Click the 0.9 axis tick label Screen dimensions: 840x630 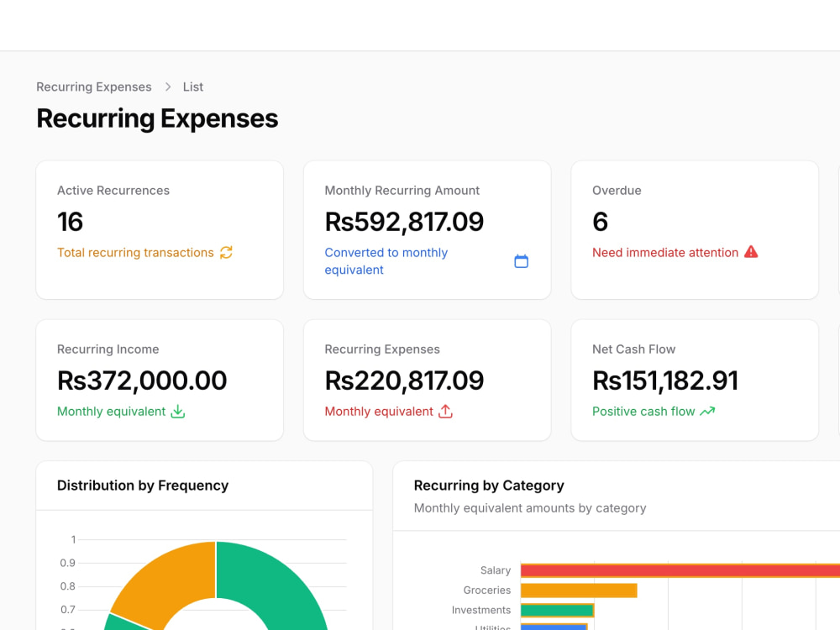(x=67, y=563)
